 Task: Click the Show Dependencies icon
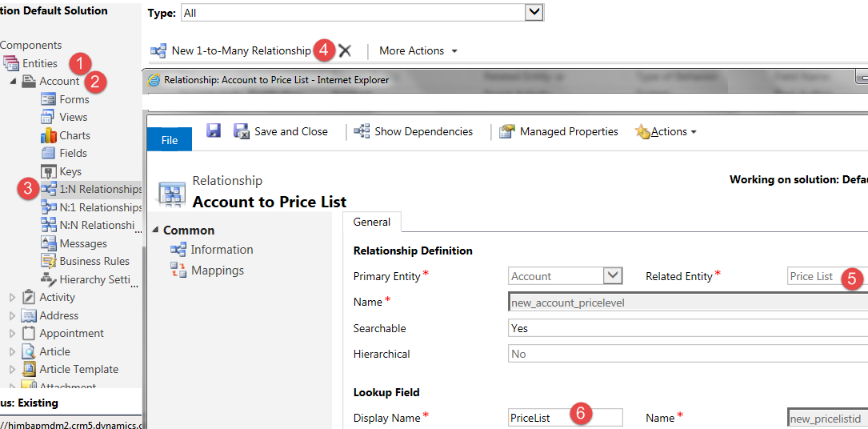[x=362, y=131]
